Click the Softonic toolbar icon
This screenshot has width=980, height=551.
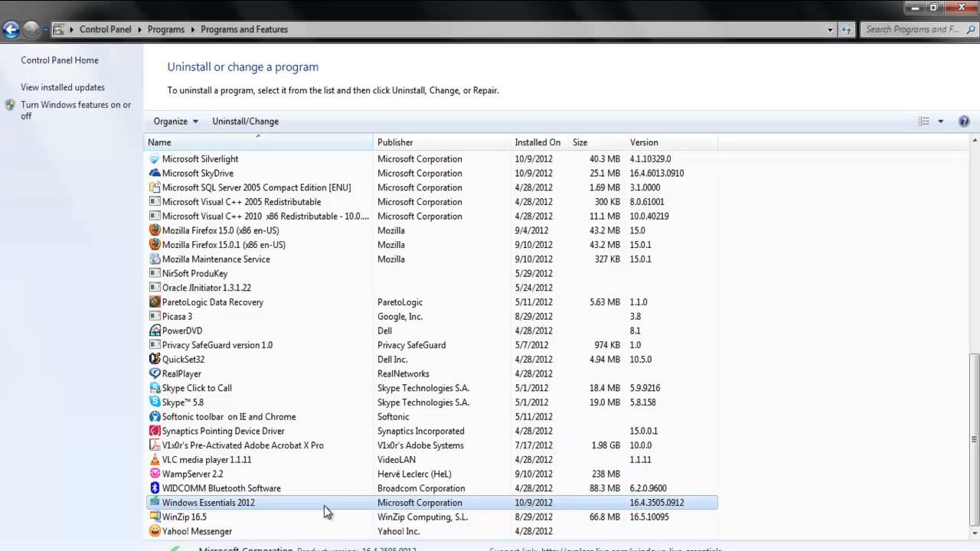(155, 417)
